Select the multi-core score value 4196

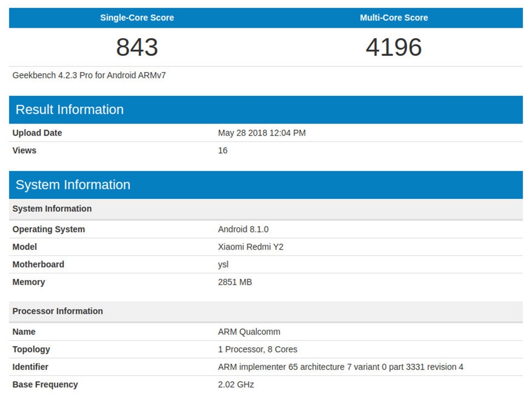tap(393, 47)
